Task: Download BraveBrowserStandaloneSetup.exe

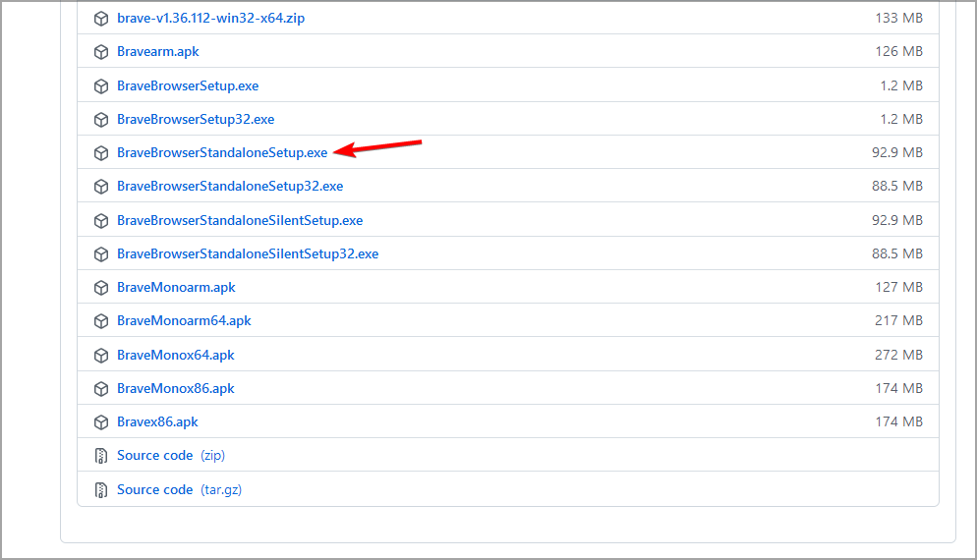Action: [x=222, y=152]
